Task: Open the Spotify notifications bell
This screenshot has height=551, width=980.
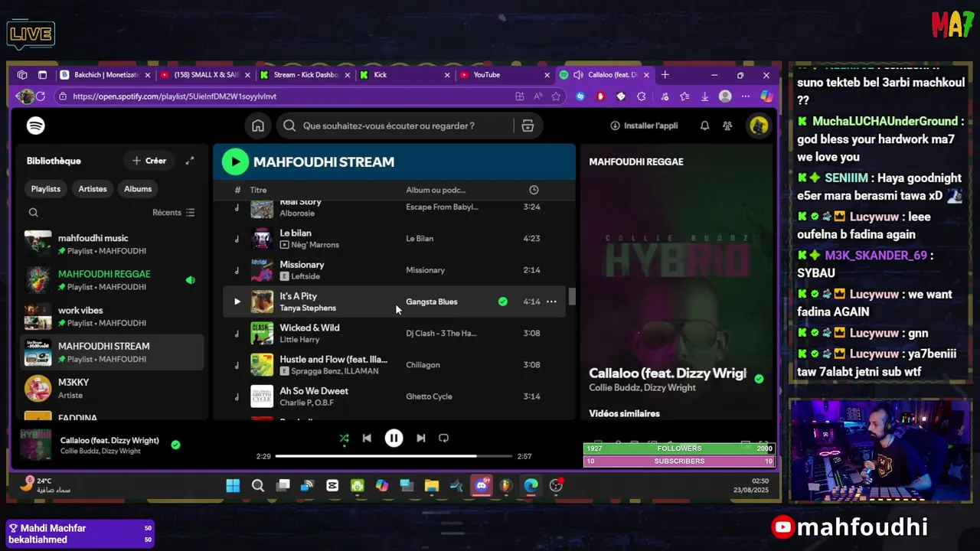Action: 704,126
